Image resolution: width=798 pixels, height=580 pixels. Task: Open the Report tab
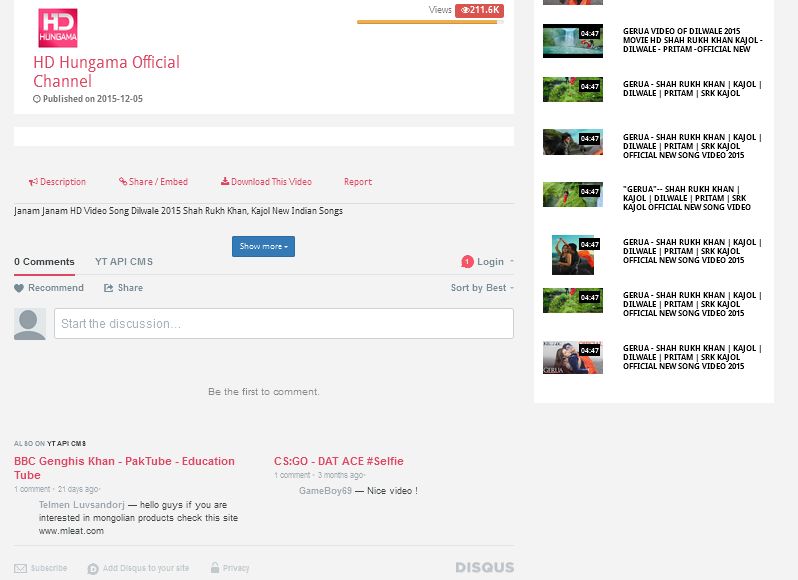tap(357, 182)
